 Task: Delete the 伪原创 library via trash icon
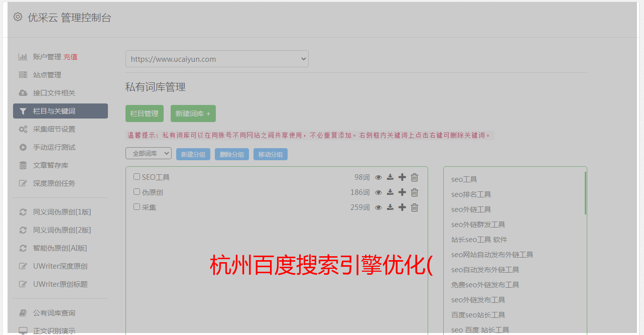tap(415, 192)
